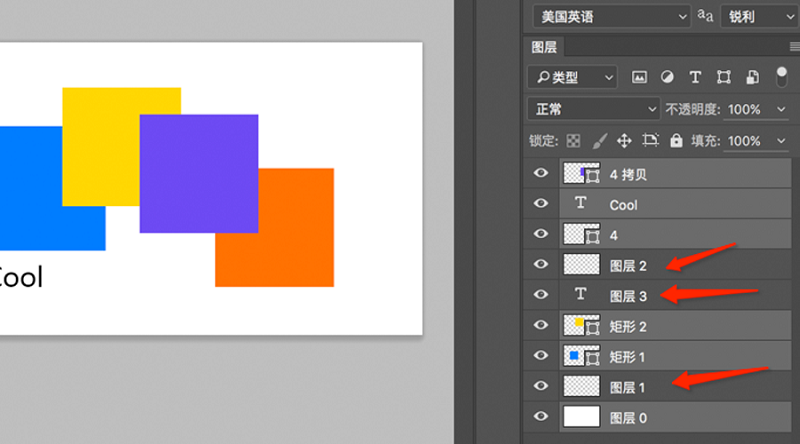Toggle the layer filtering on/off switch

[x=782, y=77]
